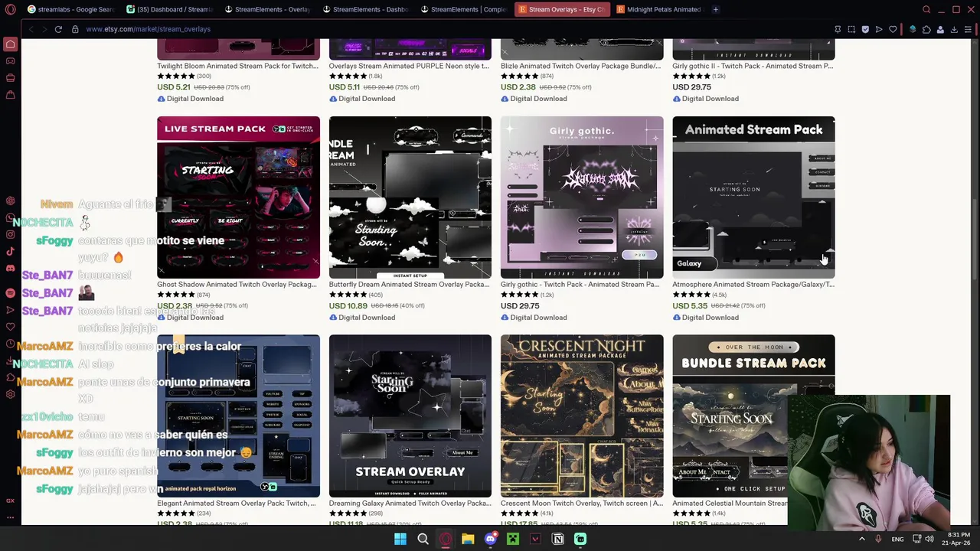Open Ghost Shadow Animated Twitch Overlay thumbnail
The height and width of the screenshot is (551, 980).
click(238, 197)
